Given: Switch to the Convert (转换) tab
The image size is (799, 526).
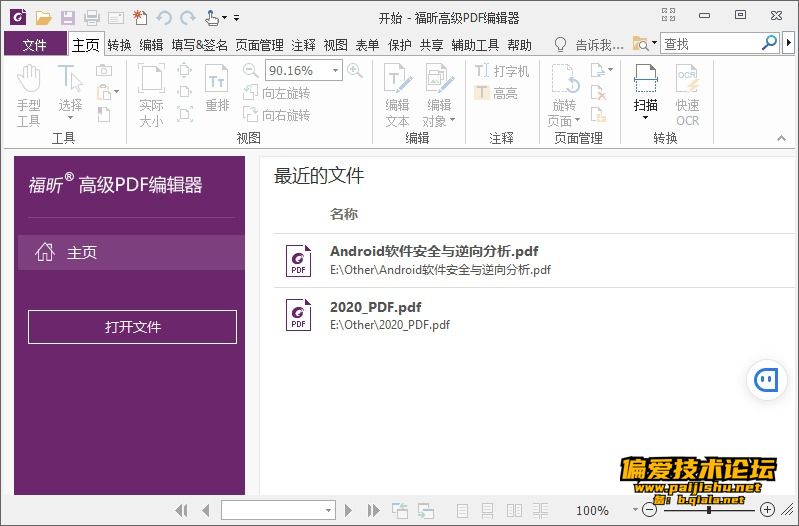Looking at the screenshot, I should 120,45.
